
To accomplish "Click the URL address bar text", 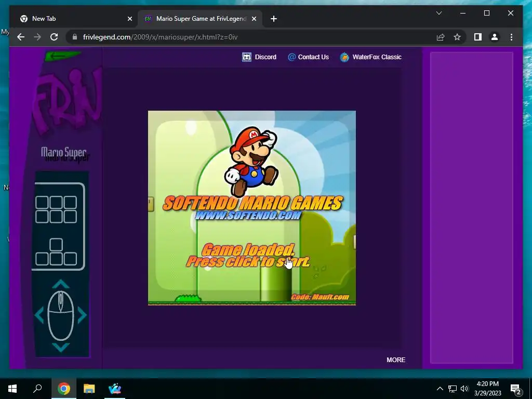I will 160,37.
